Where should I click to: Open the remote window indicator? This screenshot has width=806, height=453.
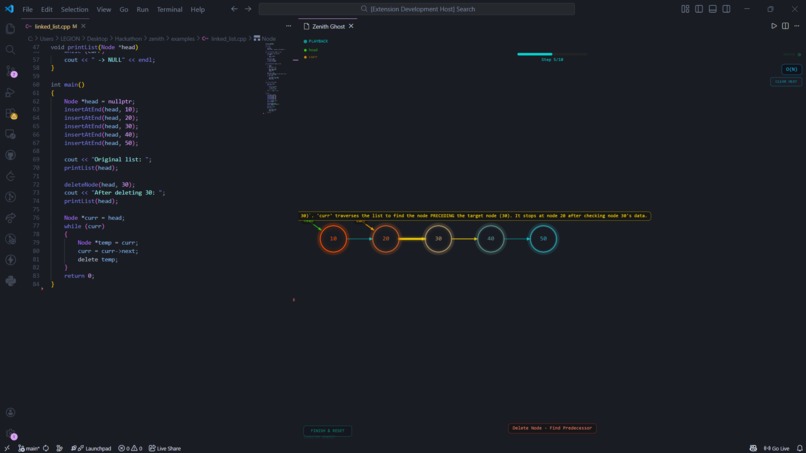[x=7, y=448]
